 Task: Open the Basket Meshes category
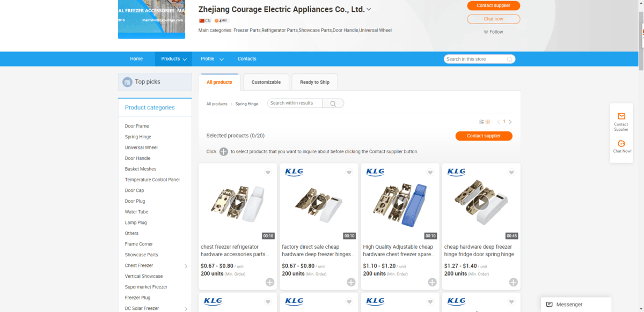click(141, 169)
